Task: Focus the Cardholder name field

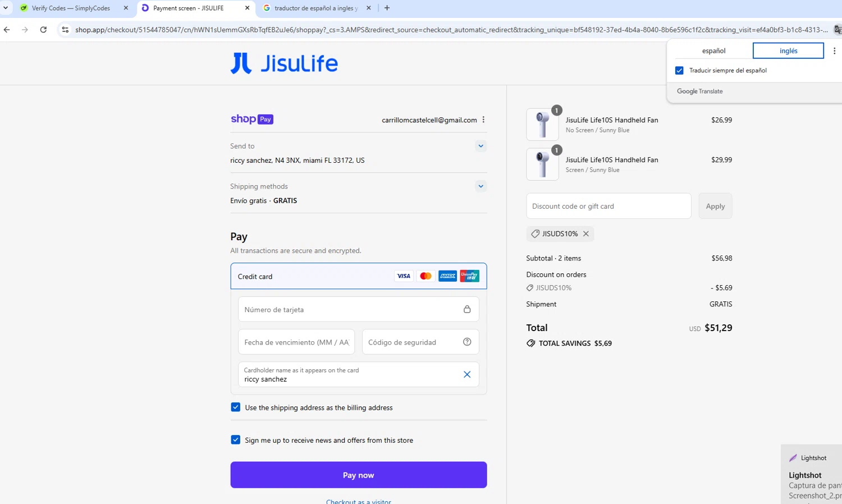Action: point(358,374)
